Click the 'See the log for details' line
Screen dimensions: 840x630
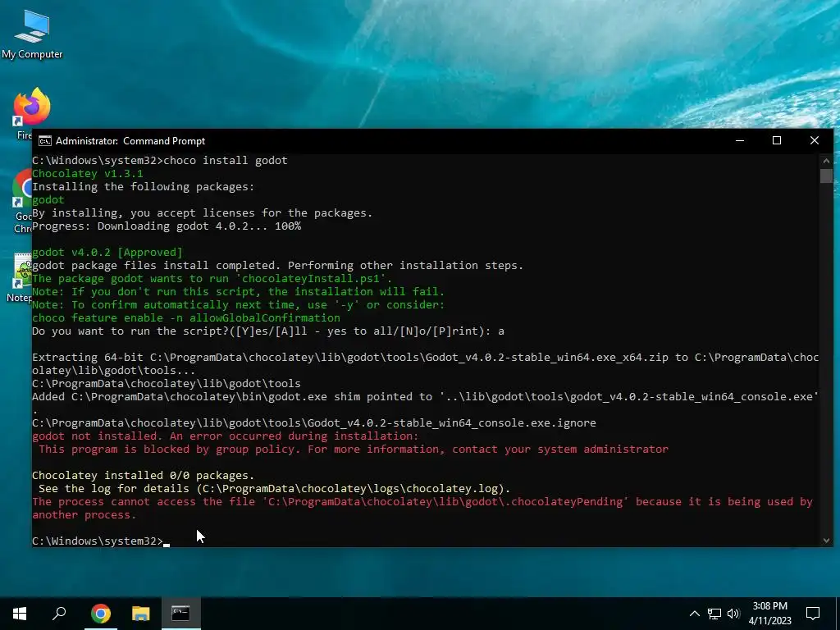pos(274,489)
